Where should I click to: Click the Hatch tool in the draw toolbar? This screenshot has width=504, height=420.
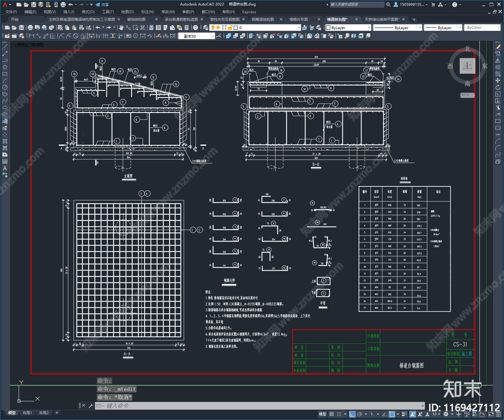(x=5, y=141)
